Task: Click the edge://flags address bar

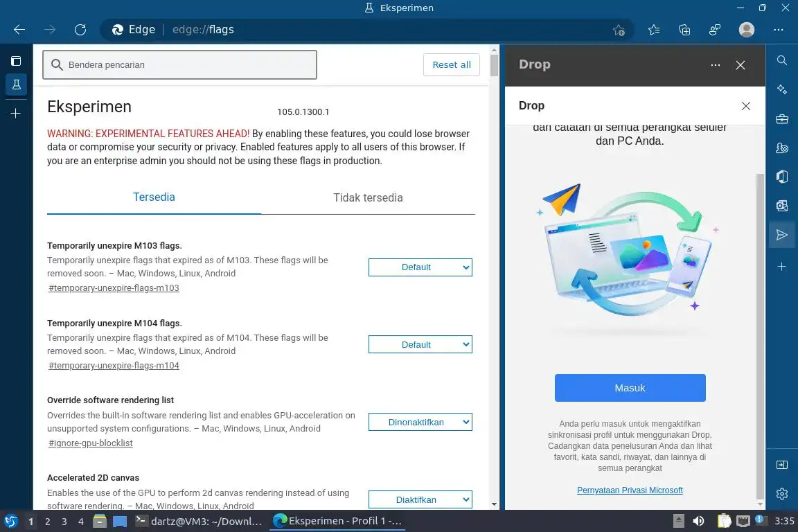Action: tap(366, 30)
